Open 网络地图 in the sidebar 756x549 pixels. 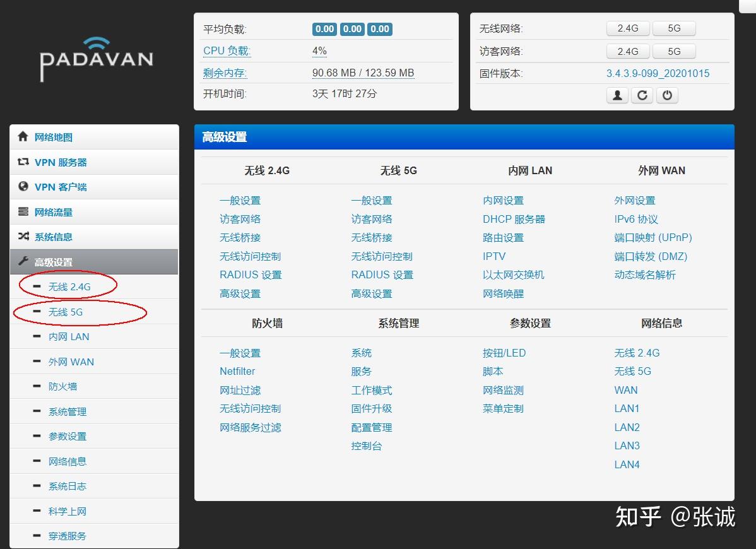point(94,137)
